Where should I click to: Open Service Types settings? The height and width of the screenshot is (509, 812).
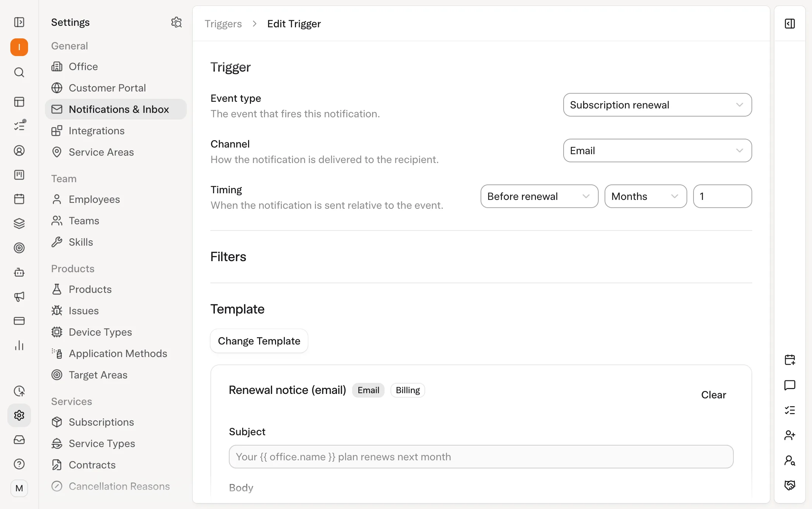(116, 443)
